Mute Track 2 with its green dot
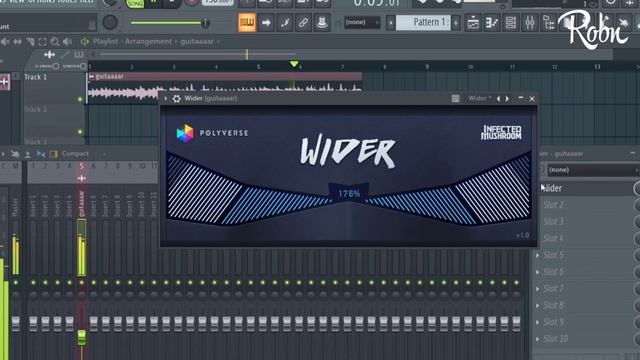 coord(80,132)
